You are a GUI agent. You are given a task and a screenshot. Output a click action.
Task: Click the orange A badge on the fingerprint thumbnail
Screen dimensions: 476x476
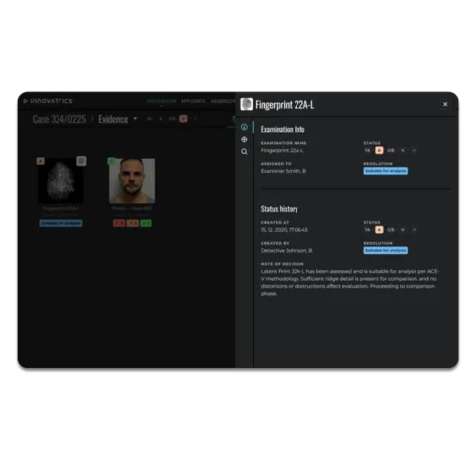click(x=40, y=161)
